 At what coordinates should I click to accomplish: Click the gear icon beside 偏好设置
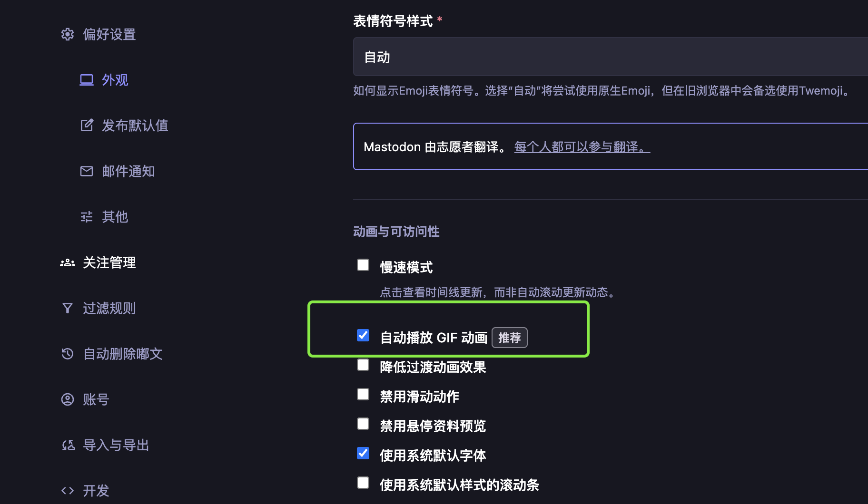[68, 34]
